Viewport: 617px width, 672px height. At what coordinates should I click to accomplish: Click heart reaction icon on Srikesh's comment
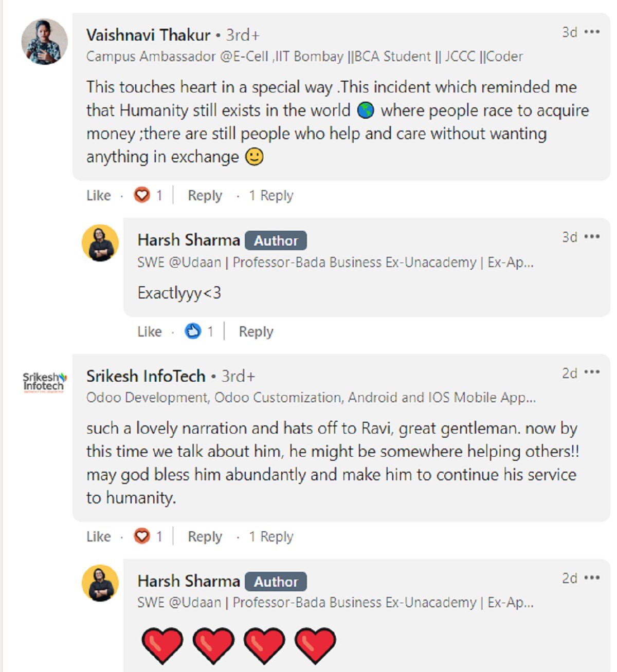click(x=141, y=536)
